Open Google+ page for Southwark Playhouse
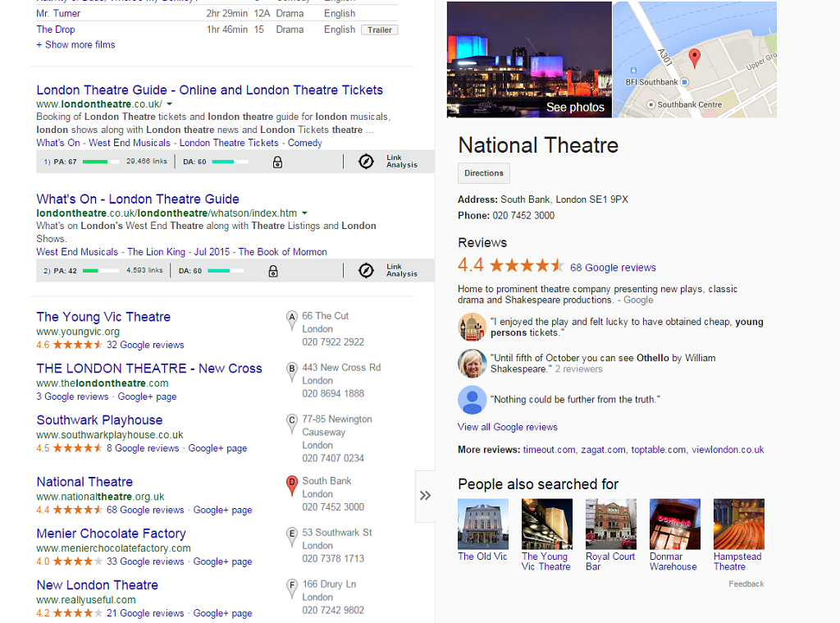840x623 pixels. coord(217,448)
